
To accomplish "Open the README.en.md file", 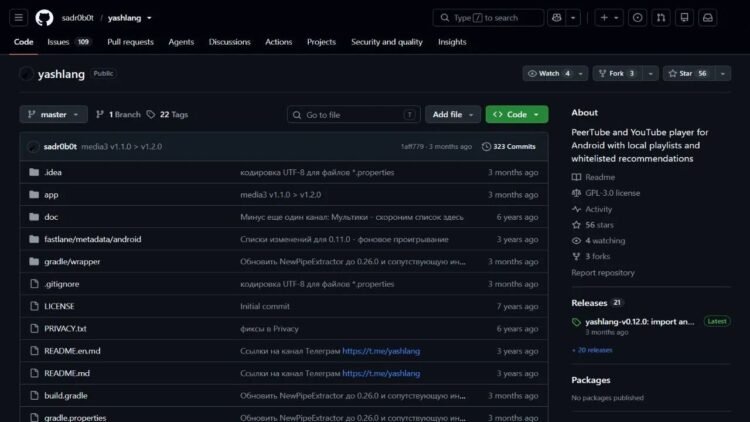I will [x=72, y=351].
